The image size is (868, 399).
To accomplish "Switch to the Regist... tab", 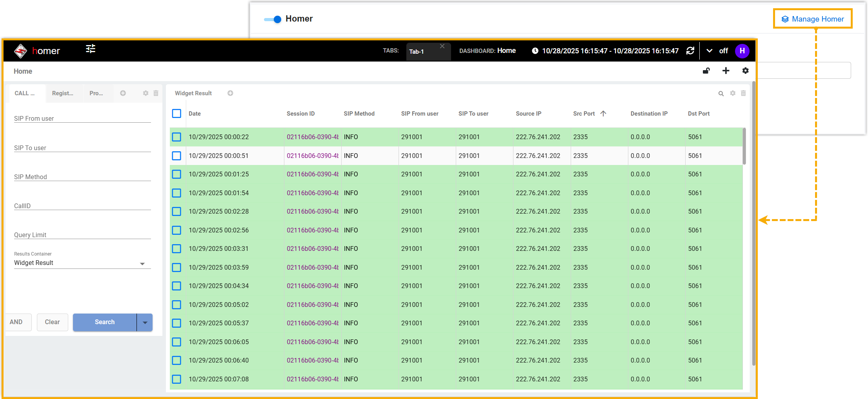I will 63,93.
